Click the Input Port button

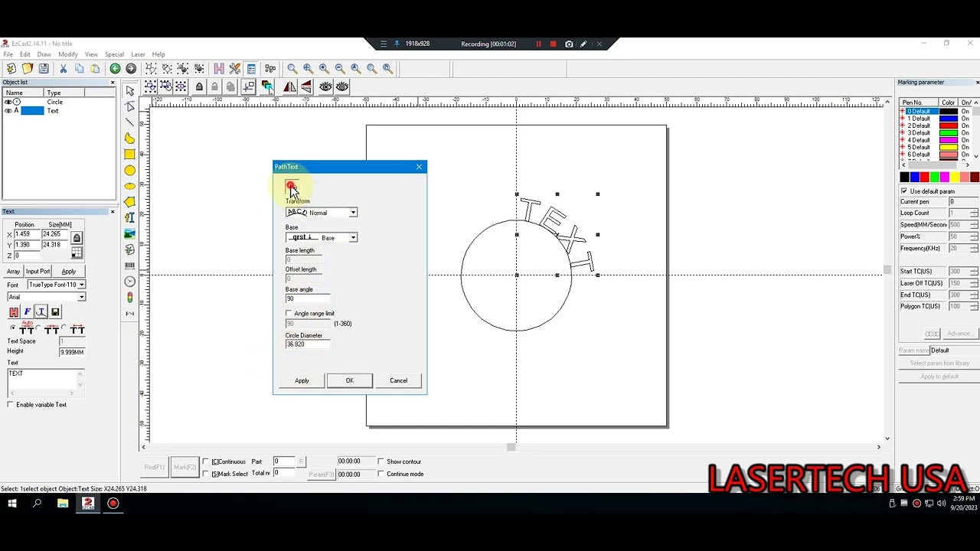coord(38,272)
